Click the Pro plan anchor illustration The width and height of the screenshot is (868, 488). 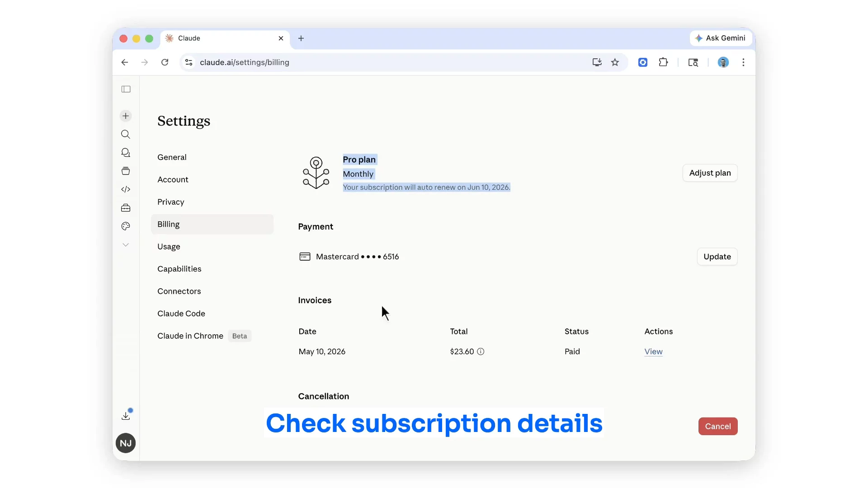(316, 173)
